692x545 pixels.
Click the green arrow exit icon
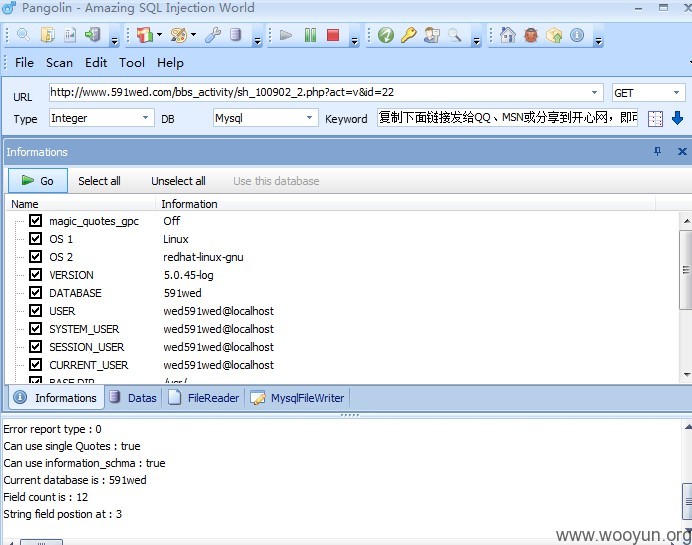93,35
